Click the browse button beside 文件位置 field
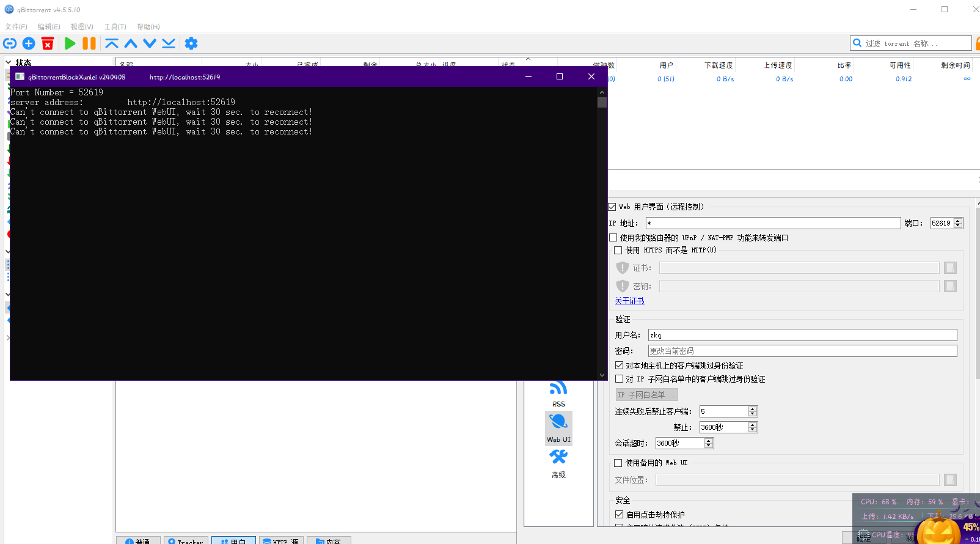Screen dimensions: 980x544 coord(950,480)
